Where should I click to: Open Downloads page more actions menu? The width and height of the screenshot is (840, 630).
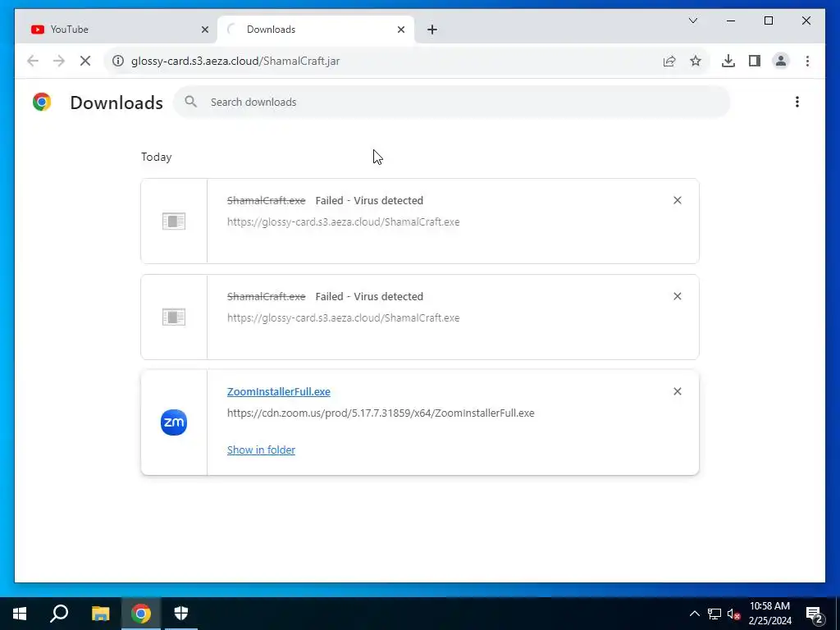[x=797, y=102]
